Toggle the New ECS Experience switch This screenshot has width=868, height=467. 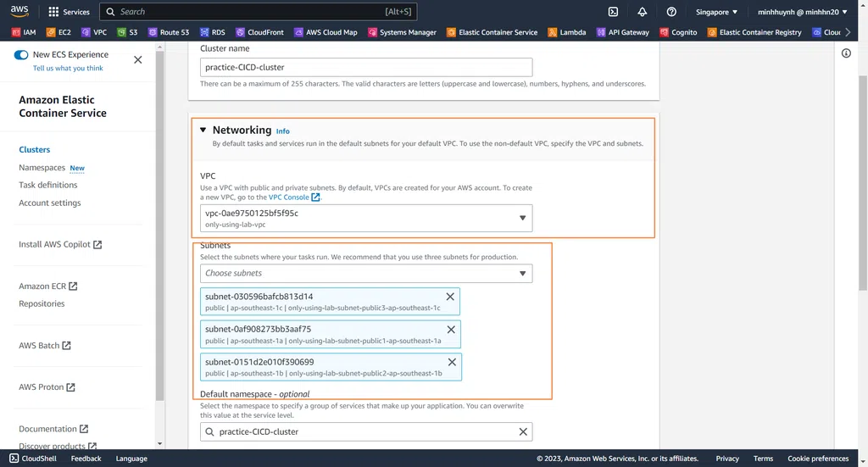[x=21, y=54]
